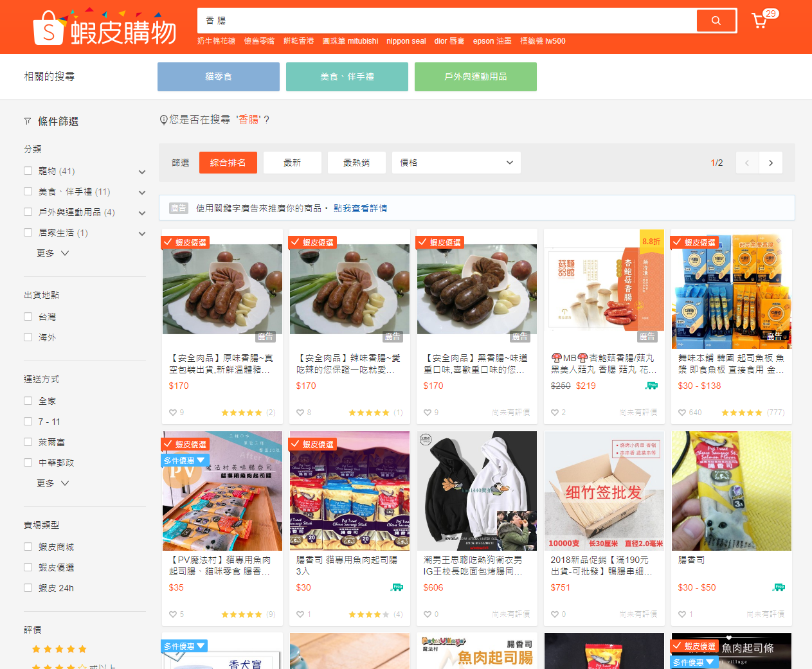Check the 萊爾富 delivery method box
812x669 pixels.
pos(28,442)
